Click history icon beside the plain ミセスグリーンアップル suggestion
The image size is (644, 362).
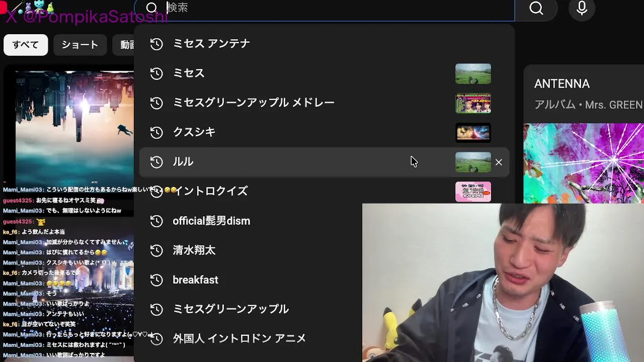tap(156, 309)
